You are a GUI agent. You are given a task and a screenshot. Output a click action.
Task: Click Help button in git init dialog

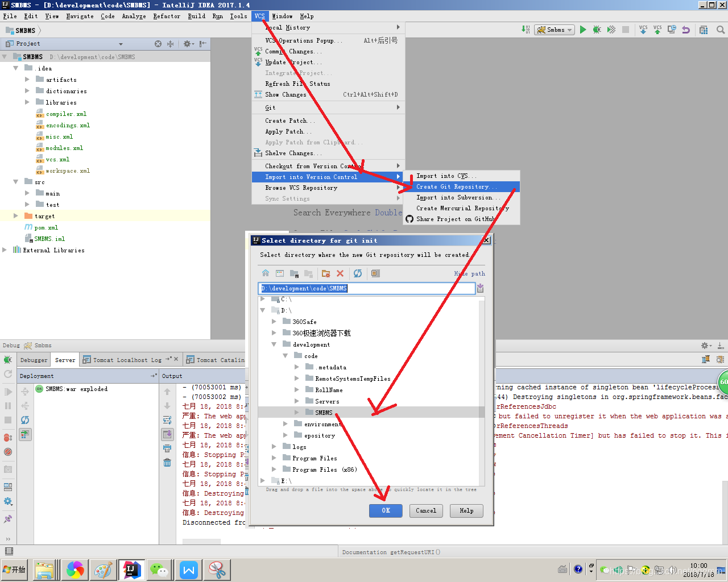(x=467, y=510)
